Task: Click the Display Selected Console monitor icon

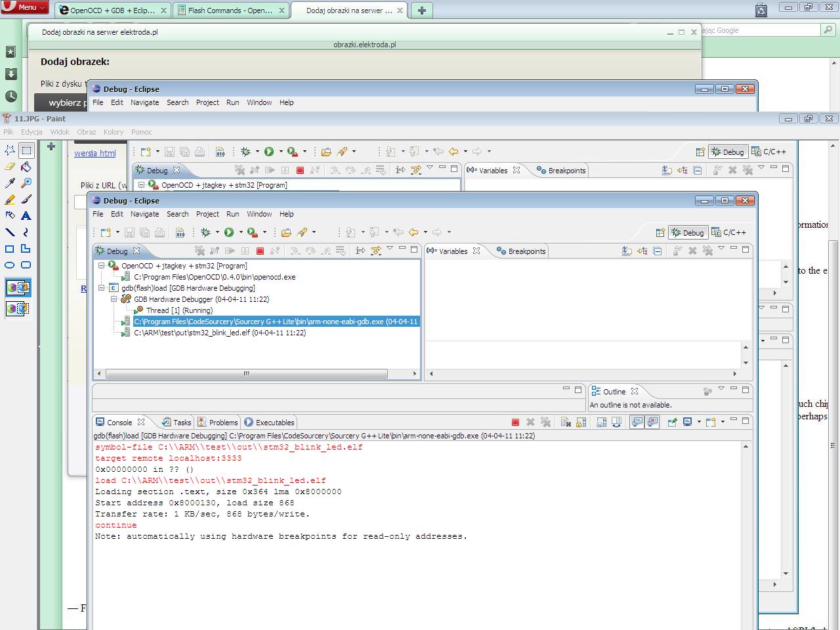Action: 687,423
